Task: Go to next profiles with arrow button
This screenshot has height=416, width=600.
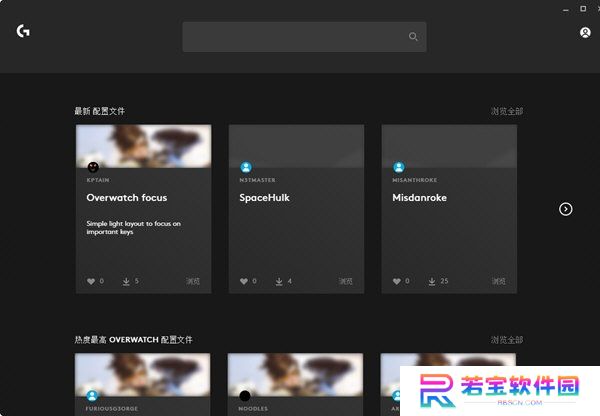Action: (566, 209)
